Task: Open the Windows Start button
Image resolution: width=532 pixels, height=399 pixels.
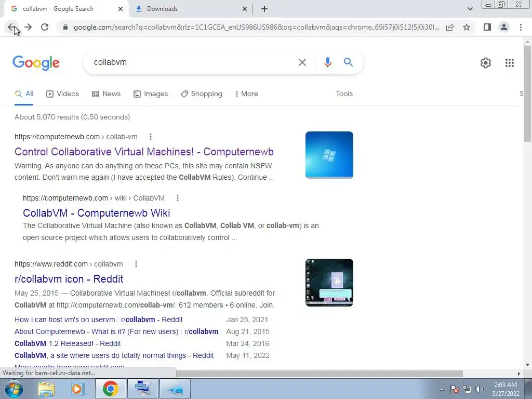Action: pyautogui.click(x=14, y=389)
